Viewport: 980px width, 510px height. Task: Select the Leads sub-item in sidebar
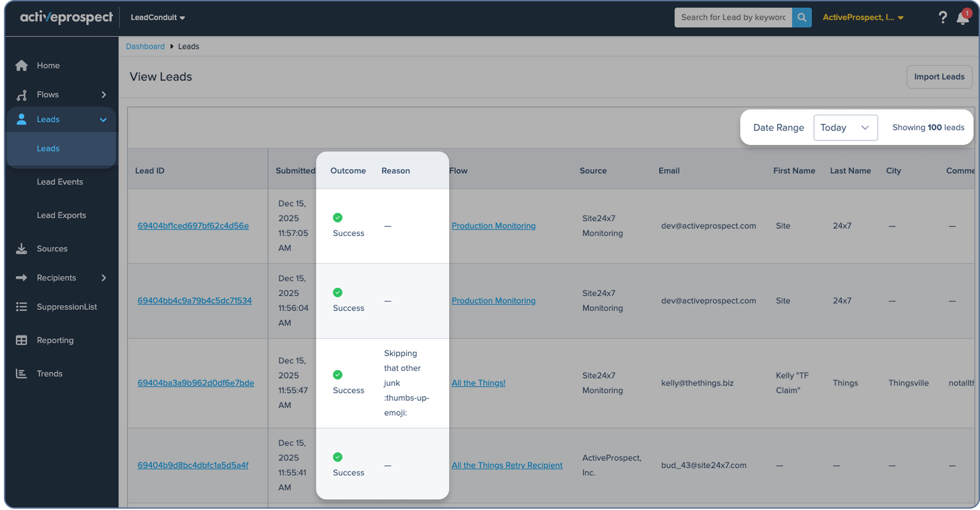61,149
